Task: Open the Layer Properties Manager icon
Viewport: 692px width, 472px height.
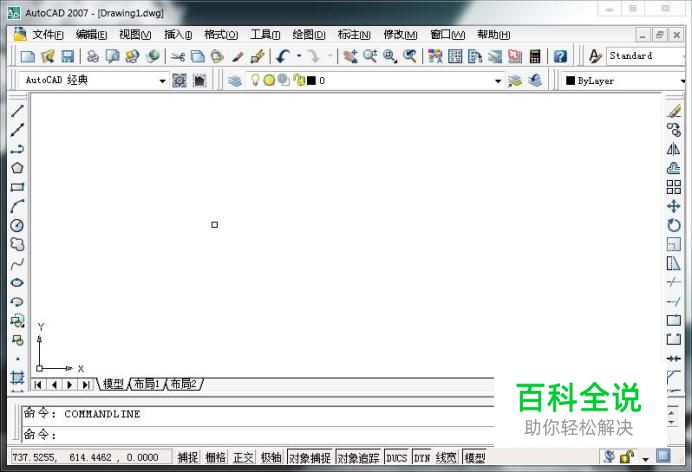Action: point(235,81)
